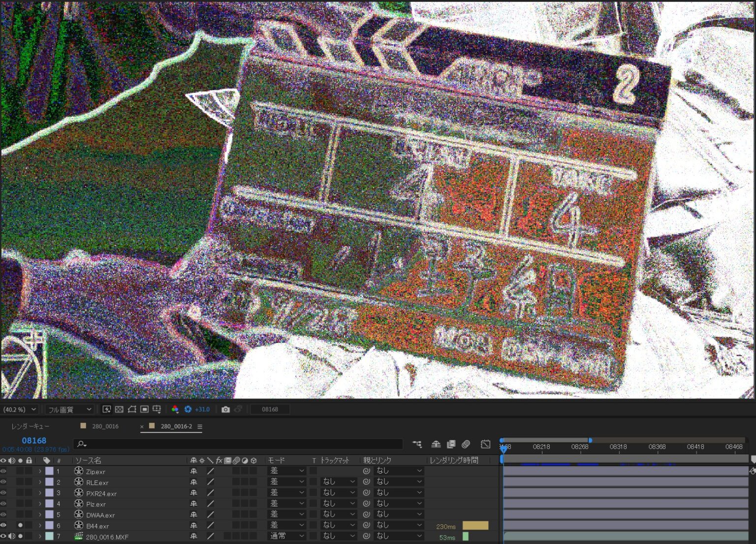Open the レンダーキュー tab
Image resolution: width=756 pixels, height=544 pixels.
click(30, 426)
